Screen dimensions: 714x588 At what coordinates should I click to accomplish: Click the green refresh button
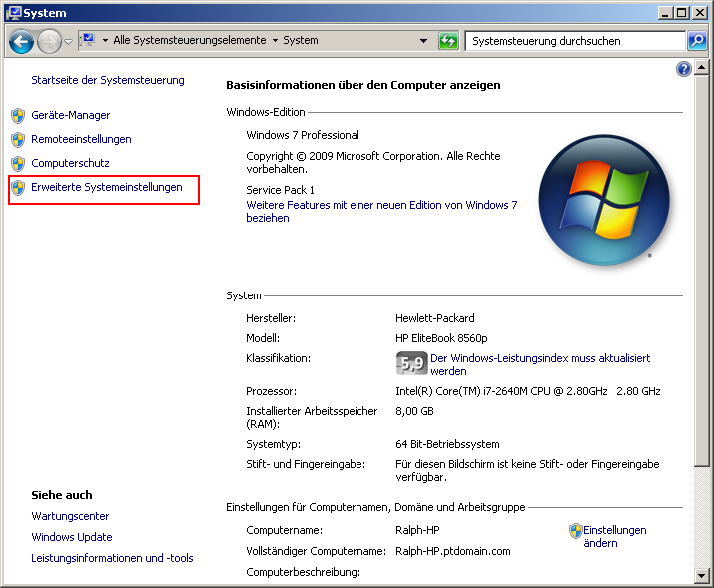(448, 41)
